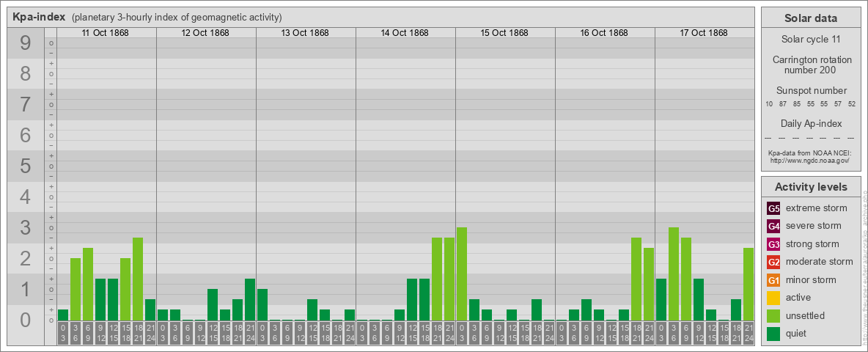Click the Kp scale number 3

pos(26,227)
